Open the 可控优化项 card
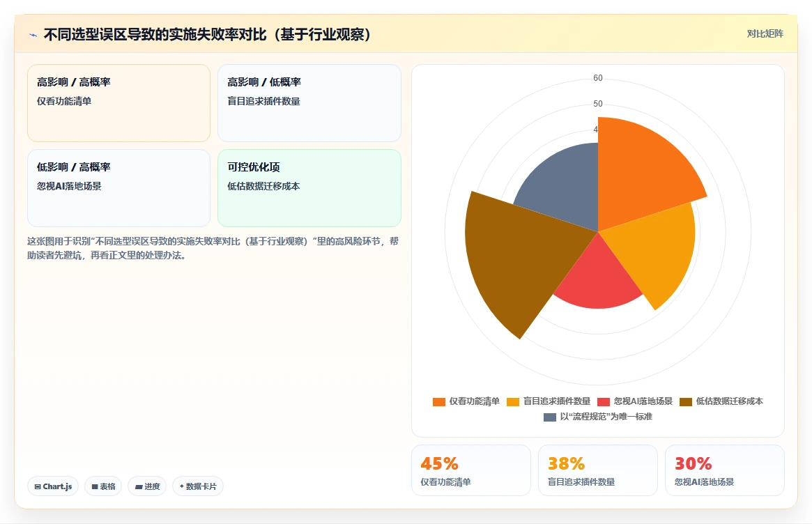Image resolution: width=812 pixels, height=524 pixels. (x=309, y=188)
